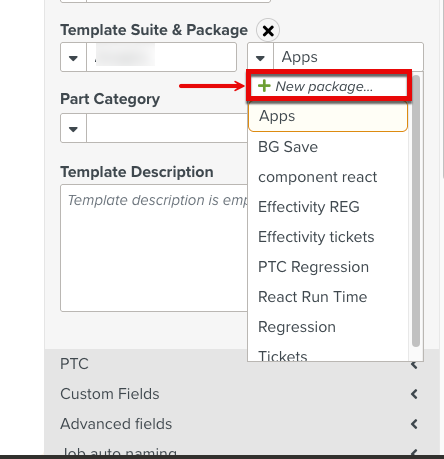Click the template suite text field
The image size is (444, 459).
pos(161,57)
